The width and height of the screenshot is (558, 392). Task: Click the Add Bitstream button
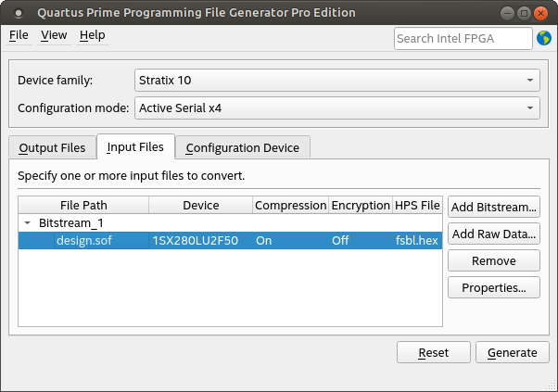pos(493,206)
